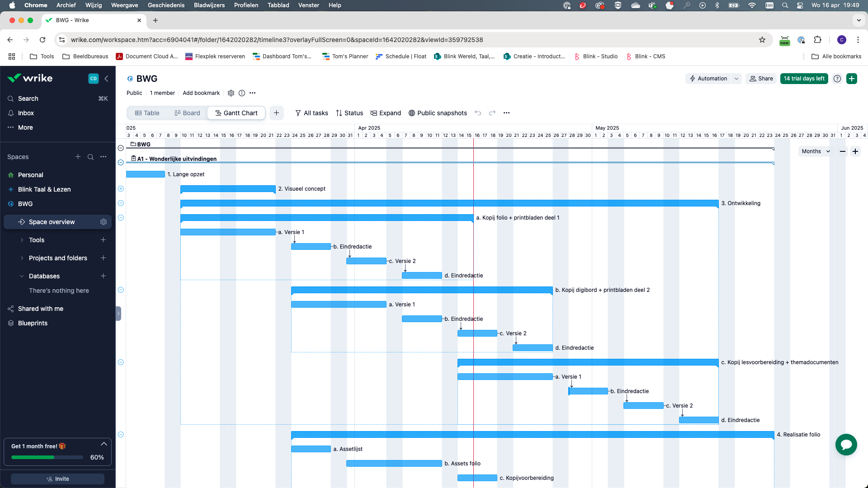The height and width of the screenshot is (488, 868).
Task: Open BWG space settings gear icon
Action: 231,93
